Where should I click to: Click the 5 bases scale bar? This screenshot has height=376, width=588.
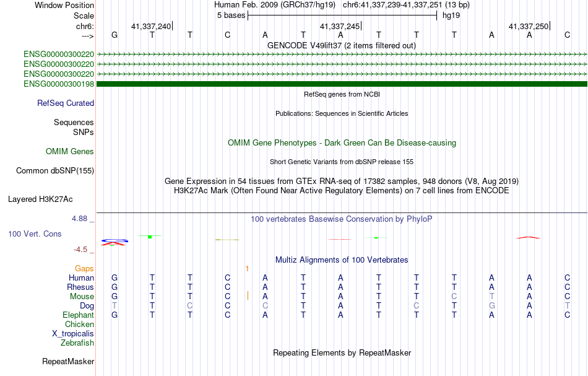click(342, 15)
